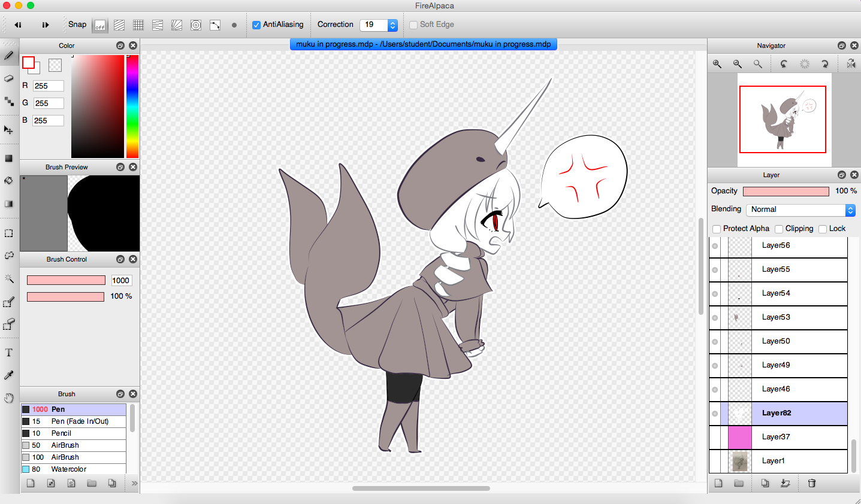The height and width of the screenshot is (504, 861).
Task: Rotate canvas right in Navigator
Action: [825, 64]
